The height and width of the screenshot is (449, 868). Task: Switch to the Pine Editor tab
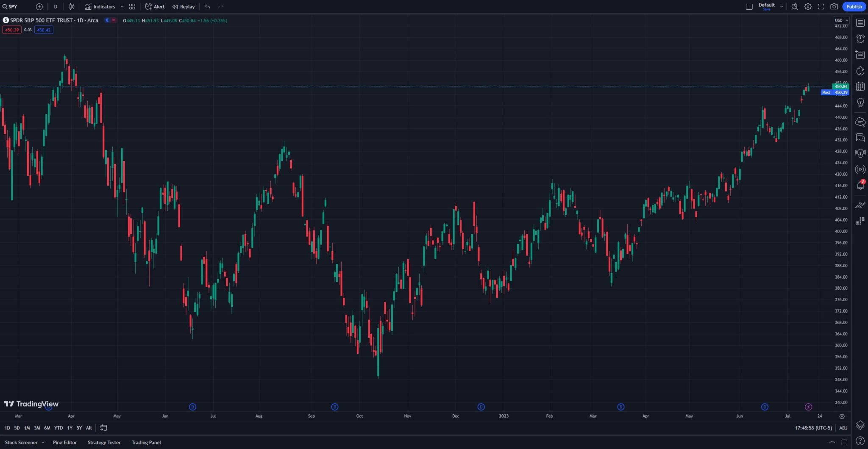[64, 442]
